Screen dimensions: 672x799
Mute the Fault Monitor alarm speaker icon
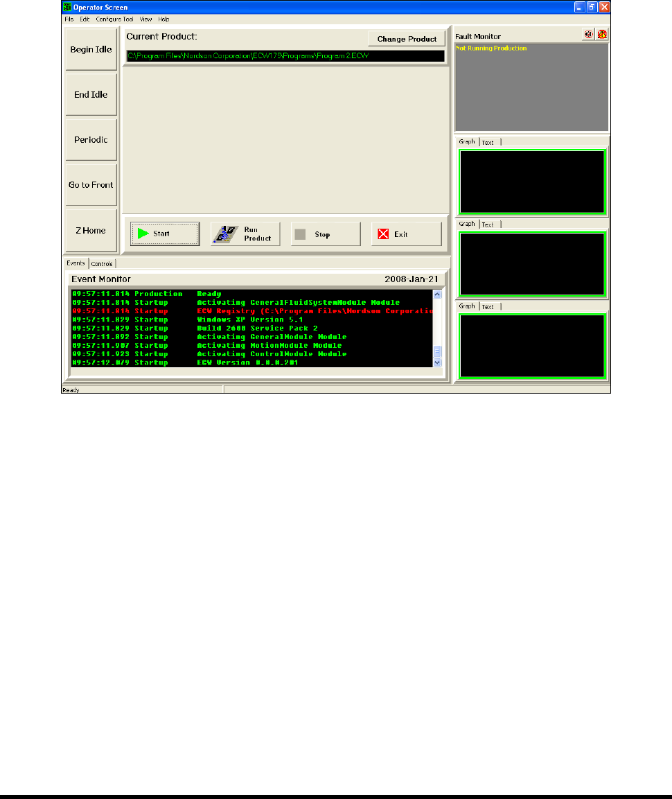click(588, 34)
